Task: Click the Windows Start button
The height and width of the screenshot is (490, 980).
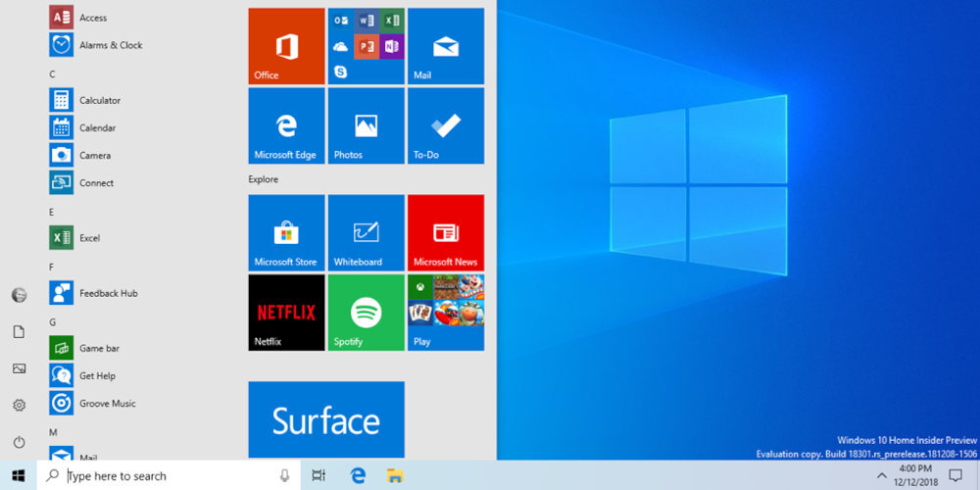Action: (x=19, y=475)
